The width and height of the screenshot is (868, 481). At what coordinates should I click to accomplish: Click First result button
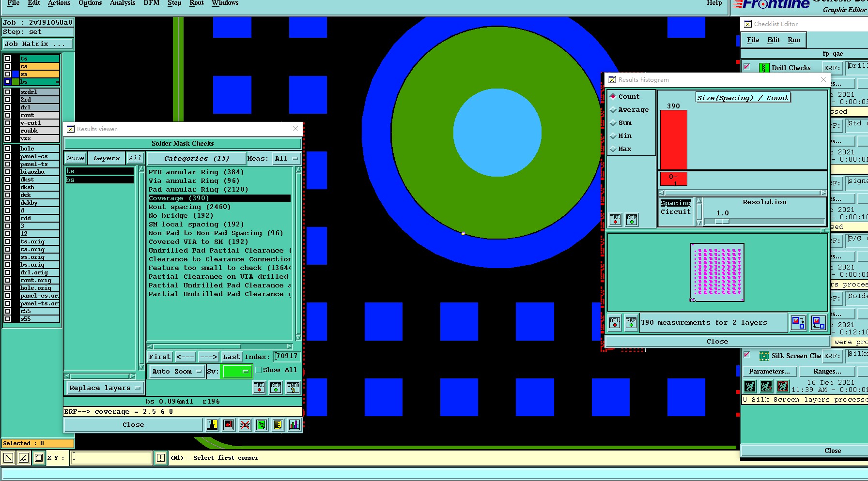160,357
